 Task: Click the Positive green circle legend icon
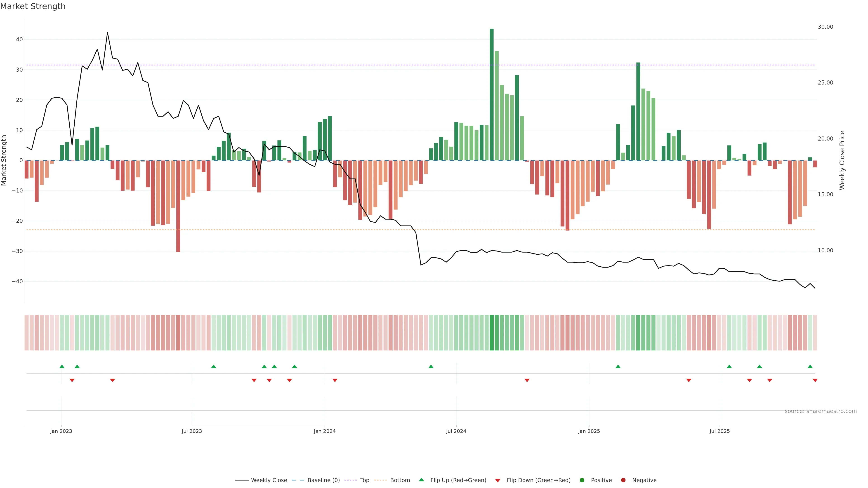[582, 480]
